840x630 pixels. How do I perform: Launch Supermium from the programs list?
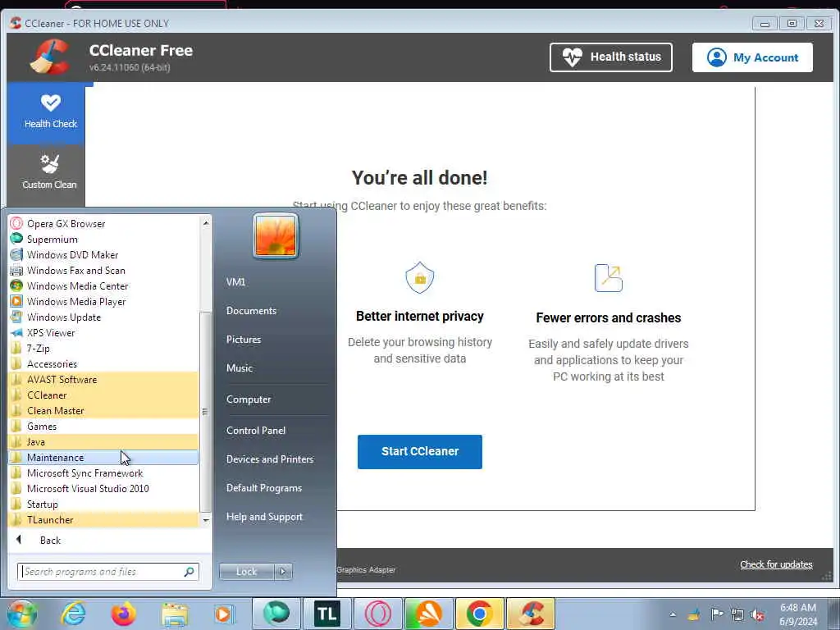(x=103, y=239)
